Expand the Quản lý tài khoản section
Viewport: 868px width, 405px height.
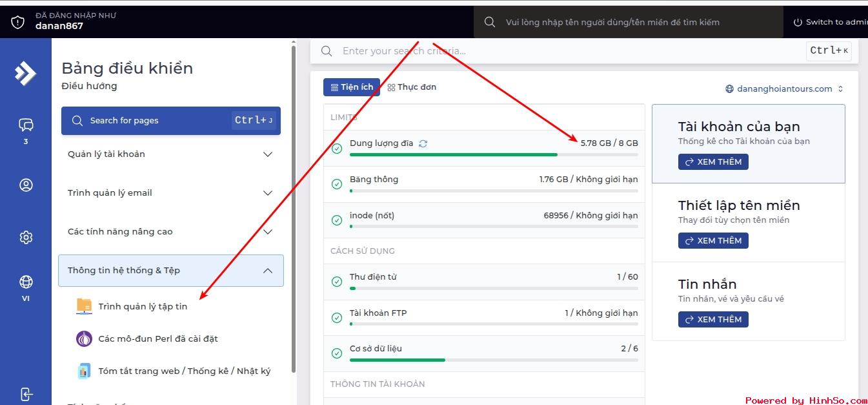(170, 154)
